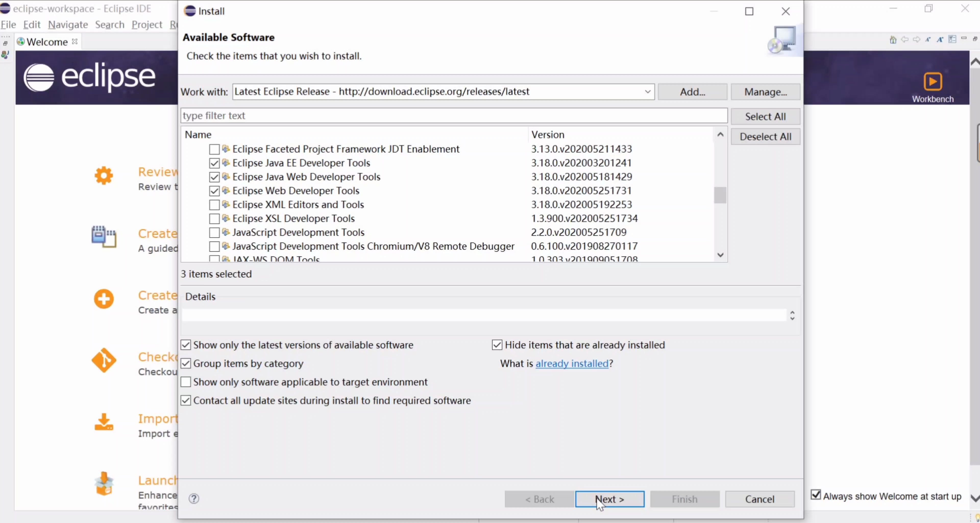Image resolution: width=980 pixels, height=523 pixels.
Task: Click the Next > button
Action: coord(609,499)
